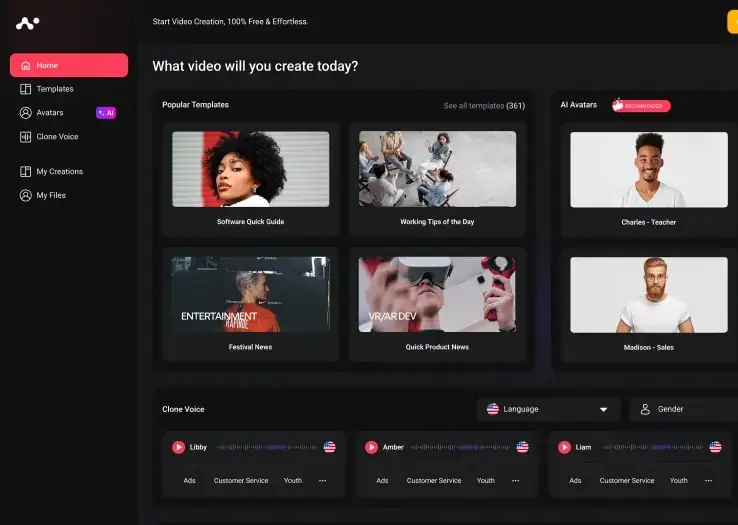
Task: Play Amber voice sample
Action: [371, 447]
